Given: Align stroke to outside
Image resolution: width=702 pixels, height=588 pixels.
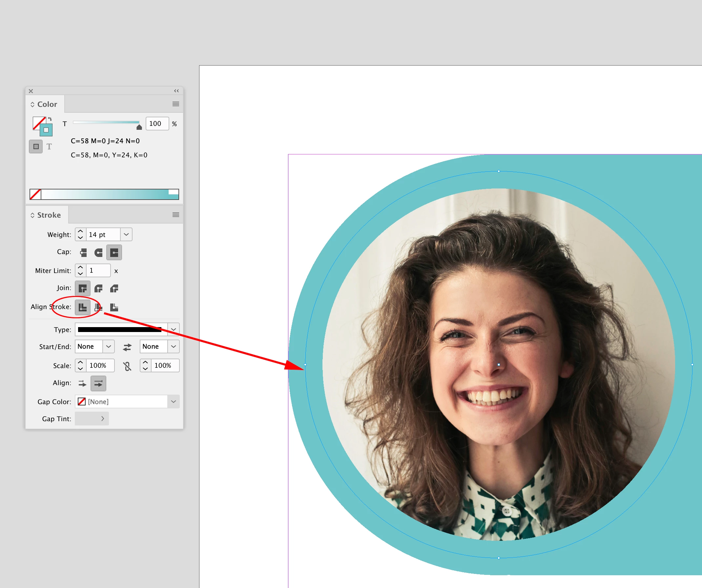Looking at the screenshot, I should pyautogui.click(x=114, y=307).
